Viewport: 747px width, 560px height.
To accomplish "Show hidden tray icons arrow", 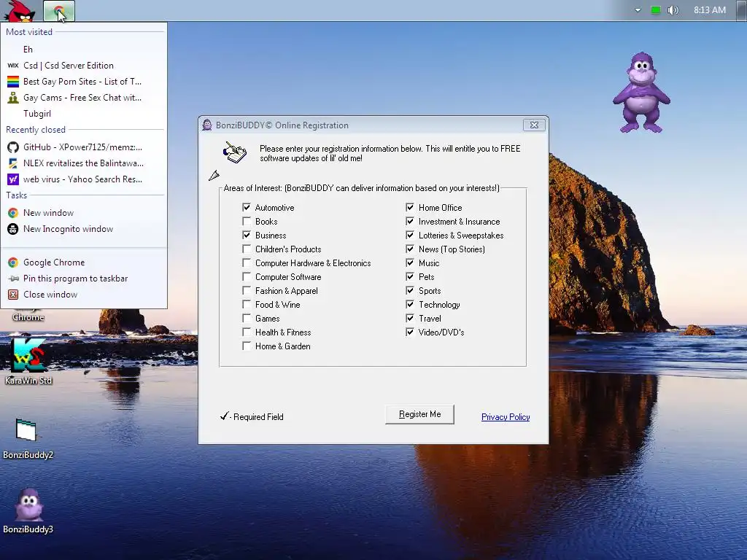I will 638,10.
